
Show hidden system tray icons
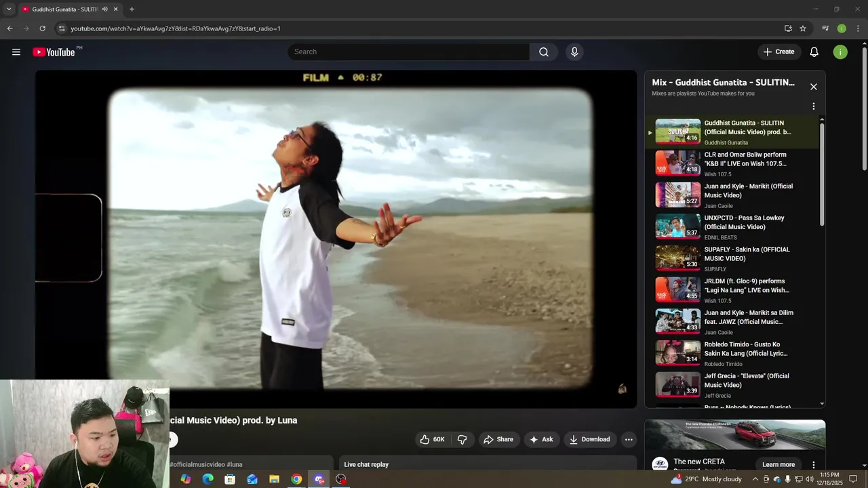[755, 479]
